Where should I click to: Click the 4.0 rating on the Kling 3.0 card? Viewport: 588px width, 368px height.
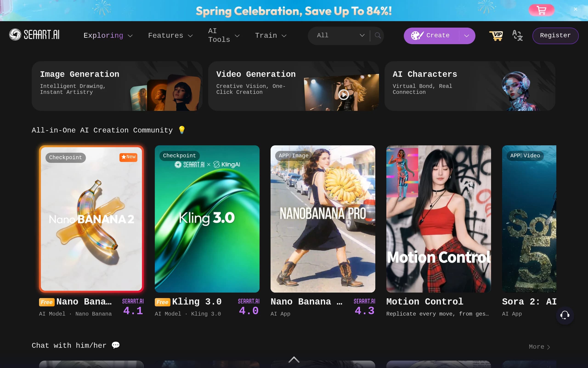coord(249,311)
